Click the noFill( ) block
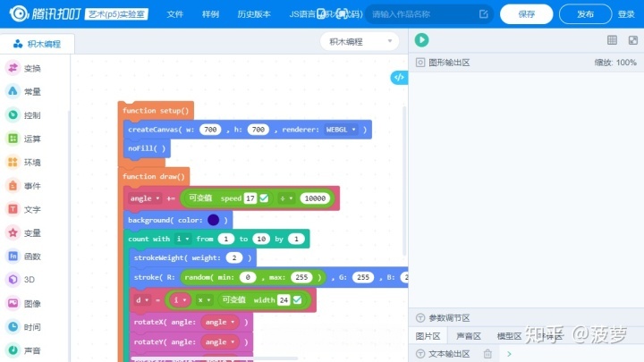Image resolution: width=644 pixels, height=362 pixels. tap(147, 148)
